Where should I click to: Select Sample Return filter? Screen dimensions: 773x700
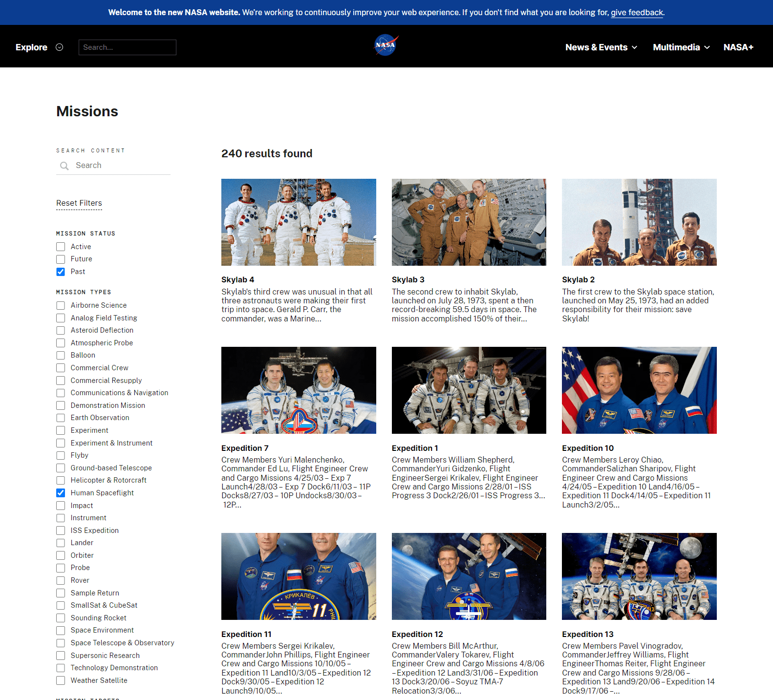pyautogui.click(x=61, y=593)
